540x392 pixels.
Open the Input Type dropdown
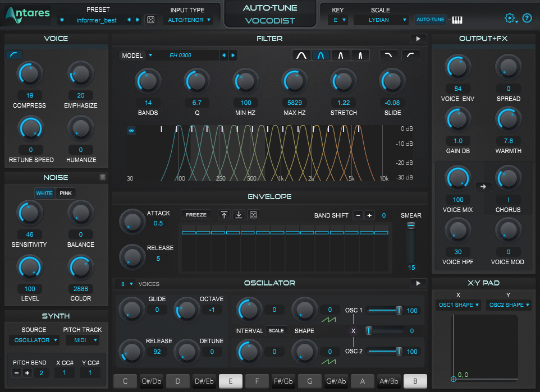click(188, 20)
